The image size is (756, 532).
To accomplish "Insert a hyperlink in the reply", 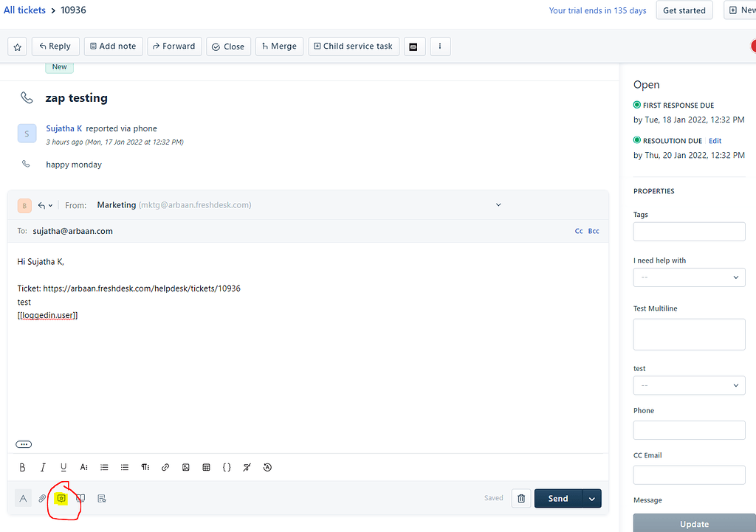I will point(165,467).
